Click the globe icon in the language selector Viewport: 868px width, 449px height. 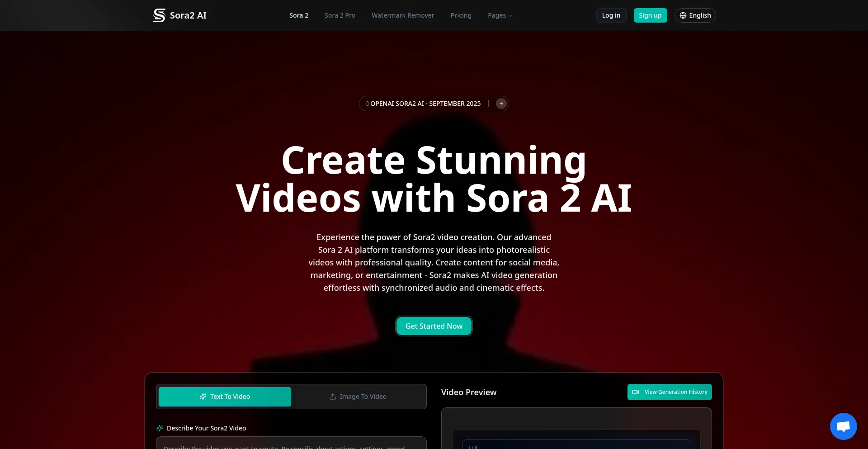coord(683,15)
